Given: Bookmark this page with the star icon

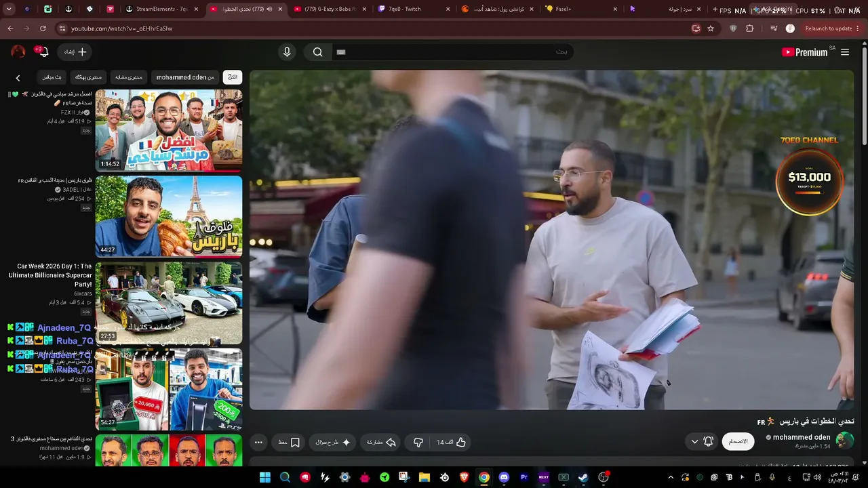Looking at the screenshot, I should click(711, 28).
